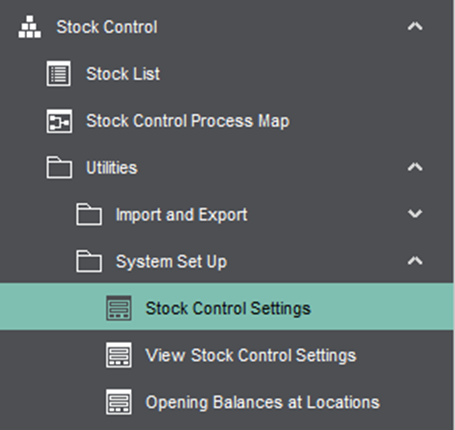This screenshot has width=455, height=430.
Task: Collapse System Set Up using its up chevron
Action: pos(415,261)
